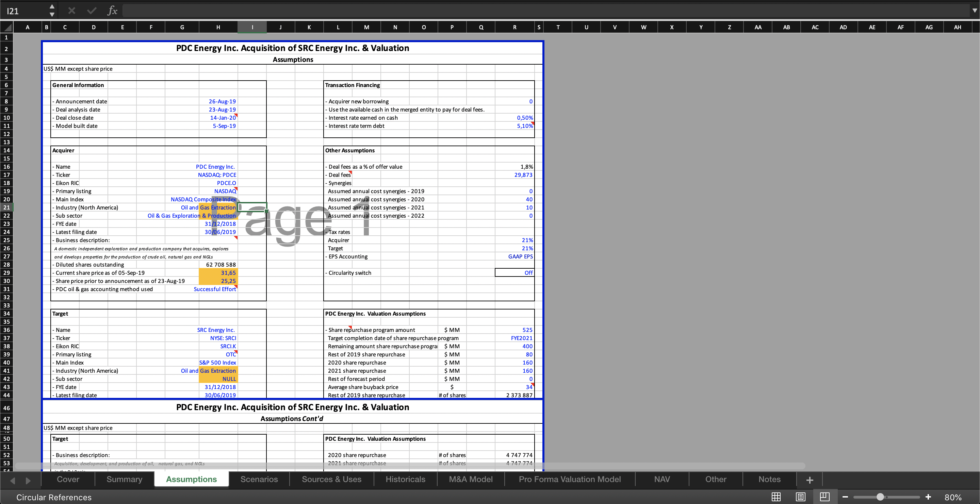Viewport: 980px width, 504px height.
Task: Open the insert function fx icon
Action: (112, 11)
